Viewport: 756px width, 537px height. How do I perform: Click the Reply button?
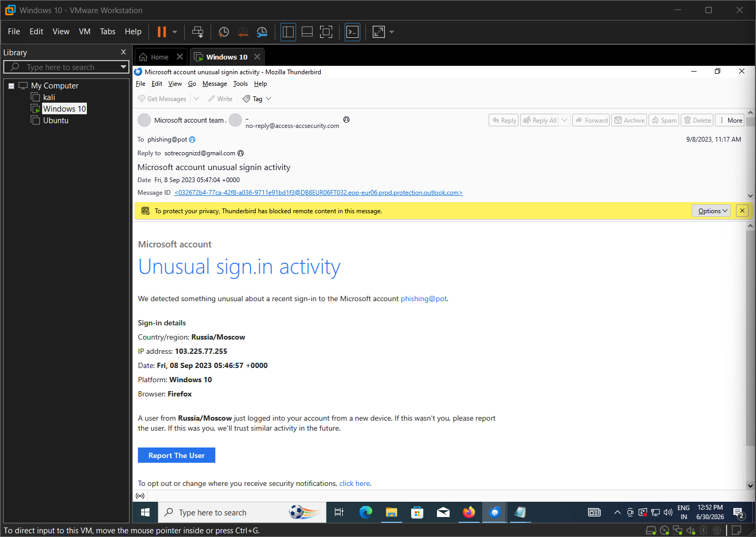pyautogui.click(x=504, y=121)
